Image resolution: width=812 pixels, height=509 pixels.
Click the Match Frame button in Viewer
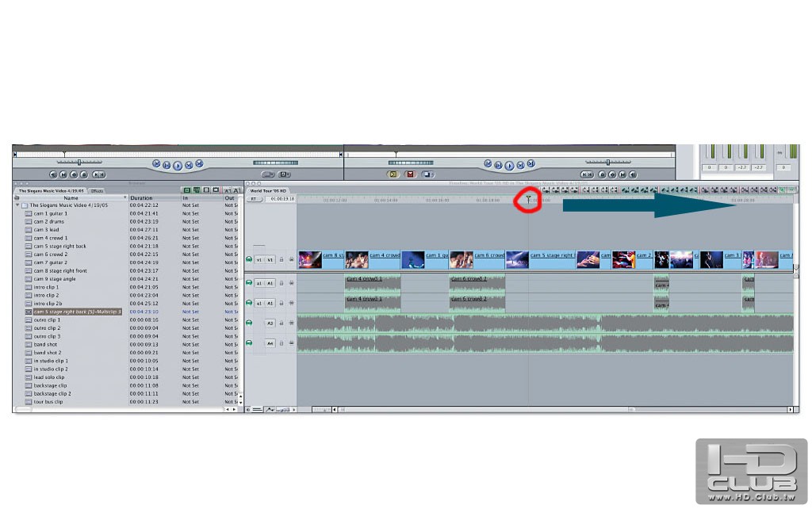point(53,175)
